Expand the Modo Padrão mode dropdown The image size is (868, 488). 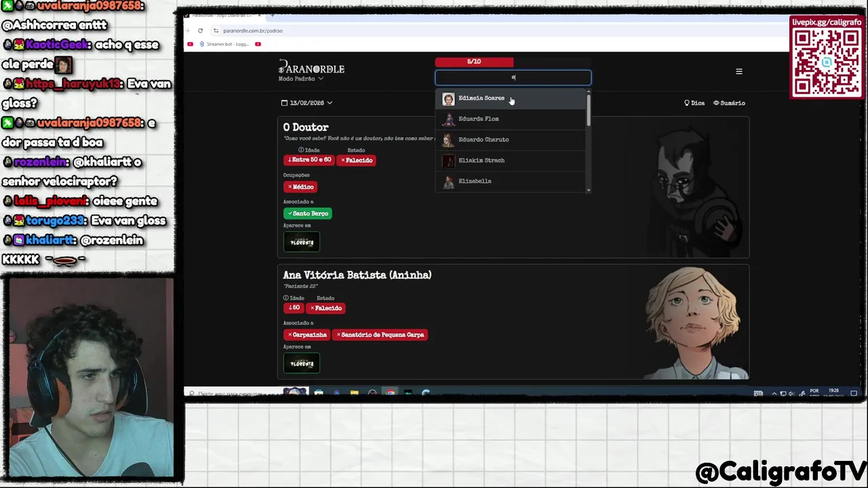point(301,79)
